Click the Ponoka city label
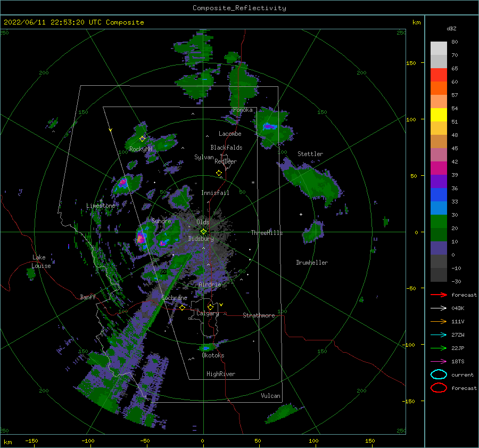Viewport: 479px width, 448px height. tap(243, 110)
